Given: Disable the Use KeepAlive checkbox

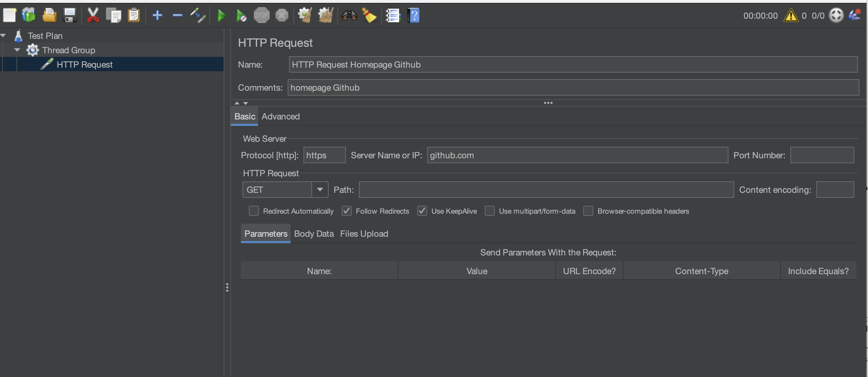Looking at the screenshot, I should (422, 211).
